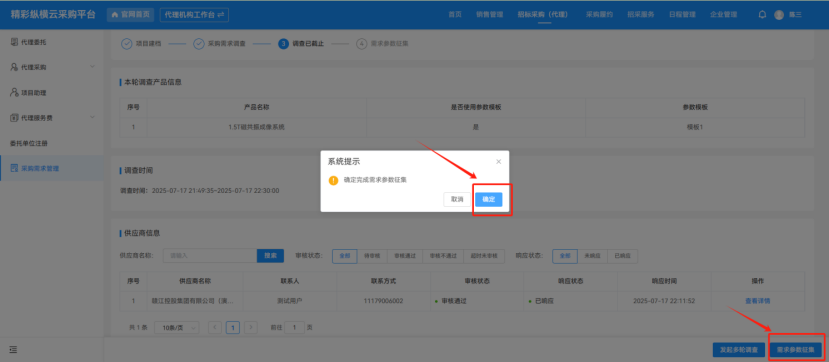Select page 1 in pagination

tap(233, 328)
